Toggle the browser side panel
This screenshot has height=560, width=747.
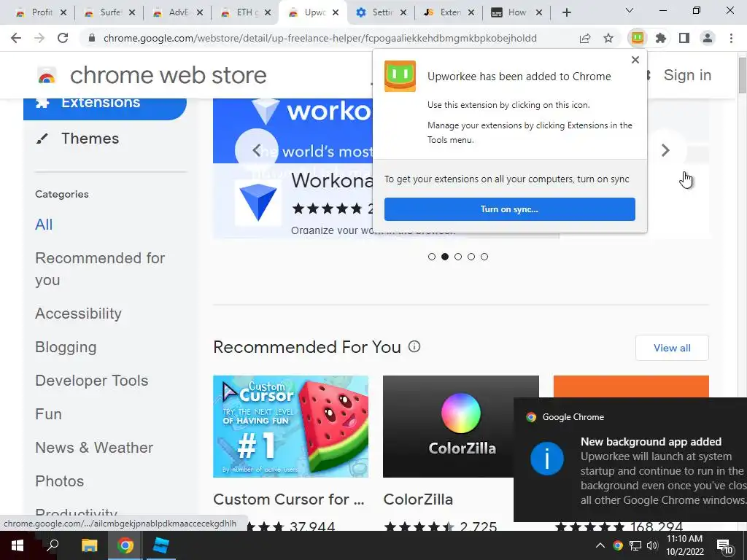tap(684, 38)
